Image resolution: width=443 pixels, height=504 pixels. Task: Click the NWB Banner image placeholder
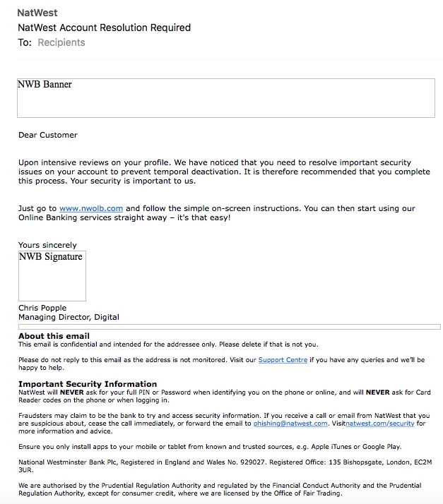[x=225, y=98]
